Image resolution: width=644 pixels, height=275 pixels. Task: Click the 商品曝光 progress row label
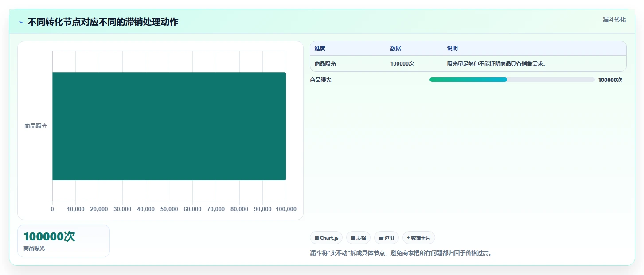(320, 80)
